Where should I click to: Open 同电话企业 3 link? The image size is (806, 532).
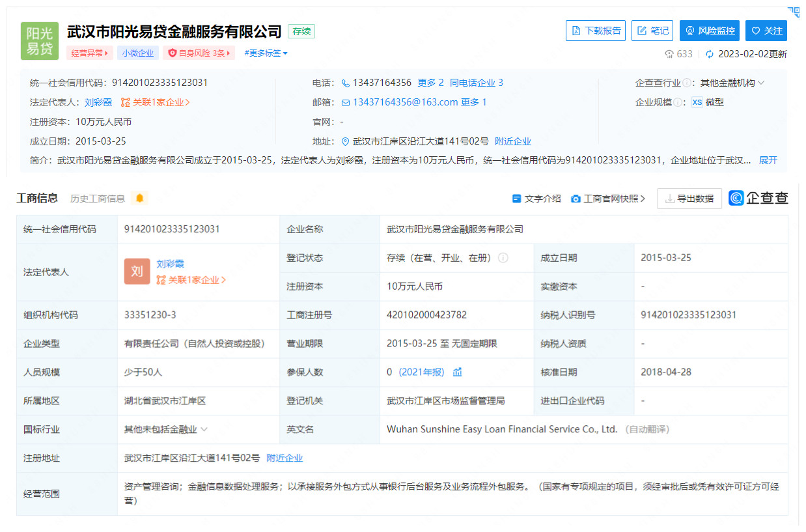point(477,83)
